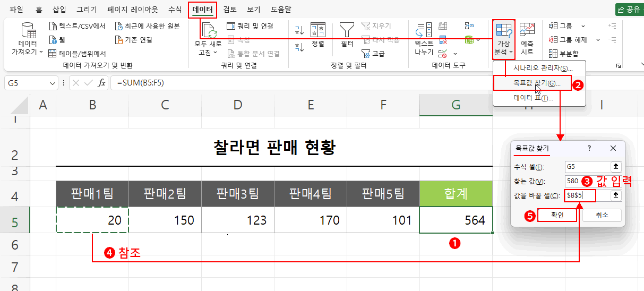Screen dimensions: 644x291
Task: Click the 확인 (OK) button
Action: click(x=557, y=215)
